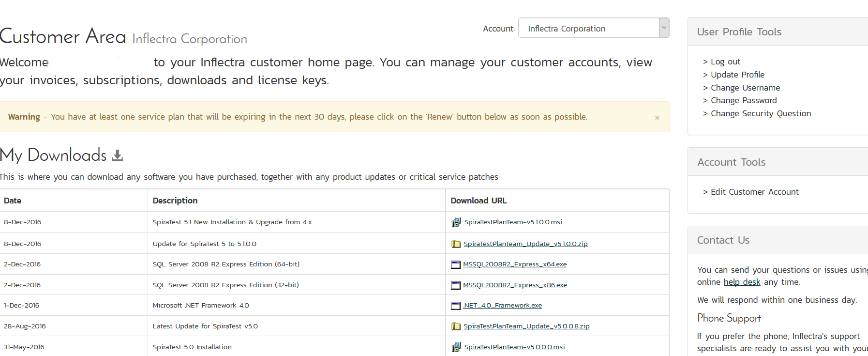Image resolution: width=868 pixels, height=356 pixels.
Task: Download the MSSQL2008R2_Express_x64.exe file
Action: click(514, 264)
